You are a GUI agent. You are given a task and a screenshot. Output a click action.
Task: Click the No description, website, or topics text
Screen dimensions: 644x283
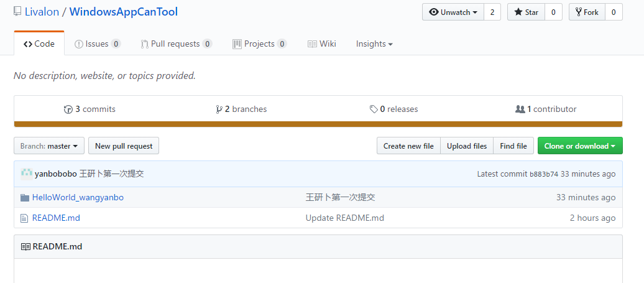[x=104, y=76]
